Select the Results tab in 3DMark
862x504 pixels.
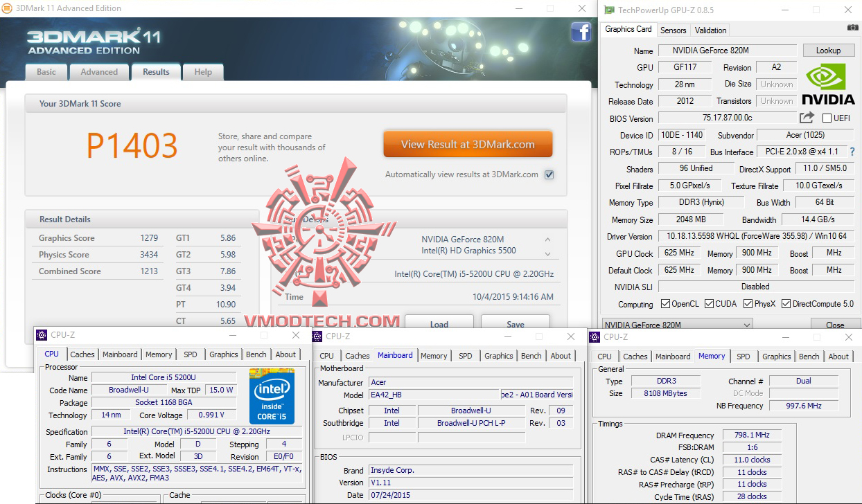click(x=156, y=72)
